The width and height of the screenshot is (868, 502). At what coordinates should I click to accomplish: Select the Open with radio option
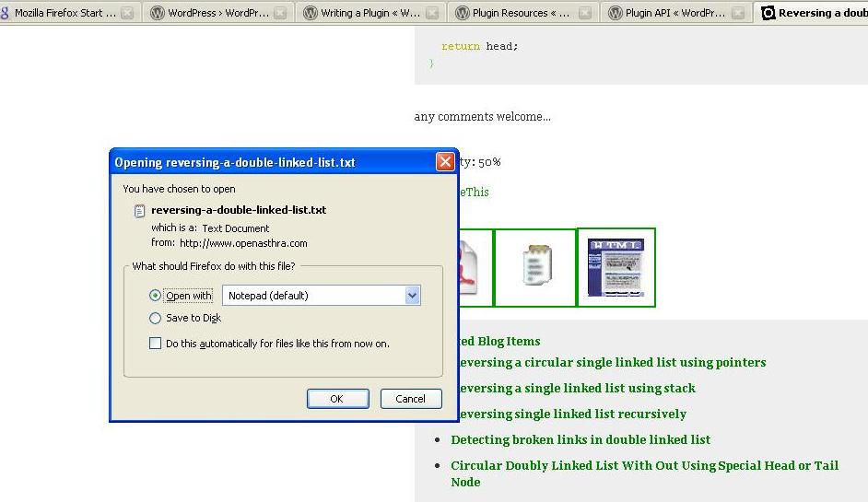pos(155,296)
